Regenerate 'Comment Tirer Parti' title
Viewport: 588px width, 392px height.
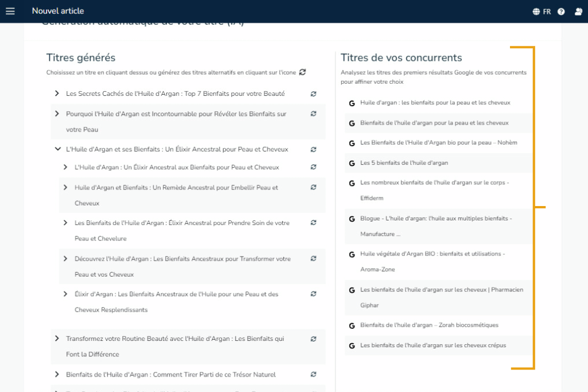pos(313,375)
